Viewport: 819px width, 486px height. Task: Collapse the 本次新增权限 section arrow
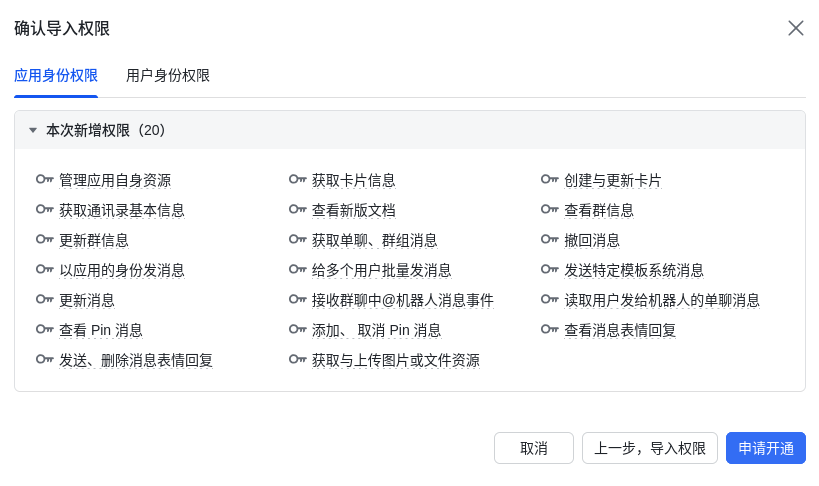click(33, 130)
